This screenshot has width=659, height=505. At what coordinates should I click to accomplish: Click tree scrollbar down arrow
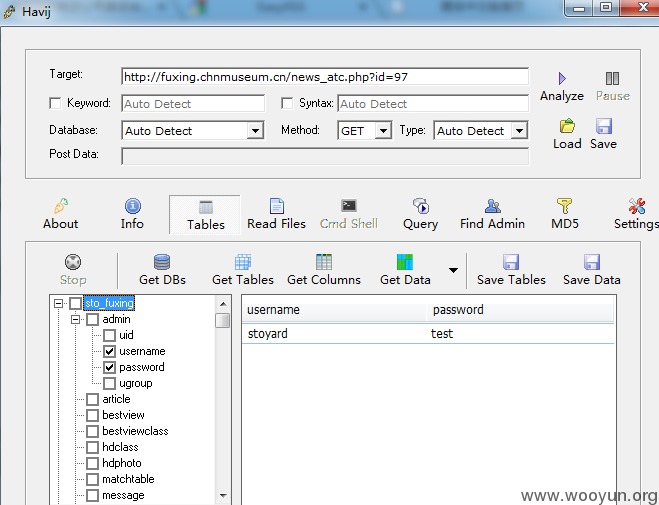coord(223,496)
